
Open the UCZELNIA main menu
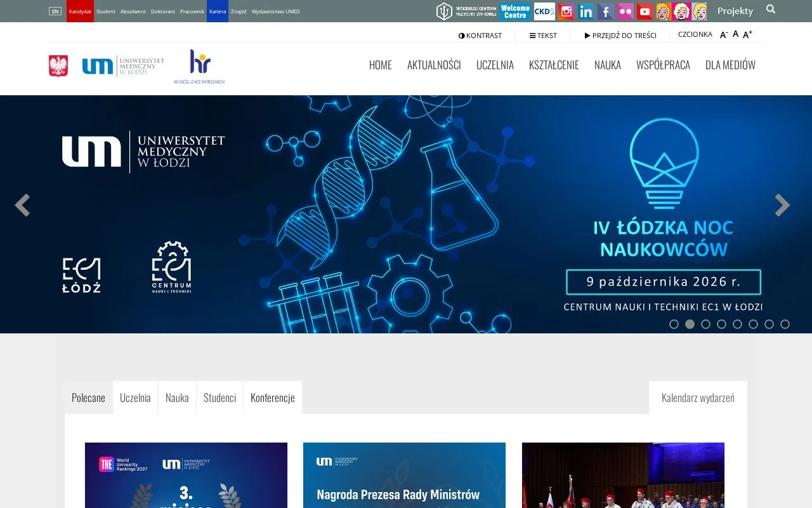tap(495, 65)
